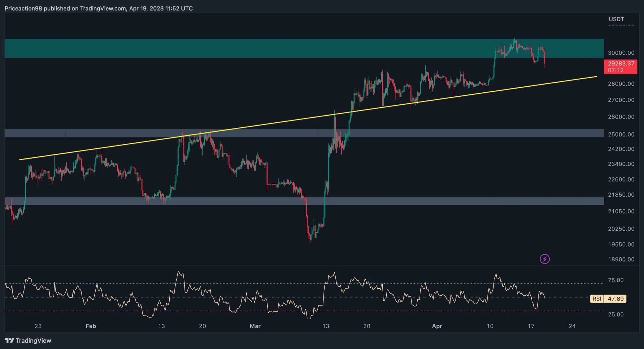644x349 pixels.
Task: Click the 24 date label on time axis
Action: (x=572, y=326)
